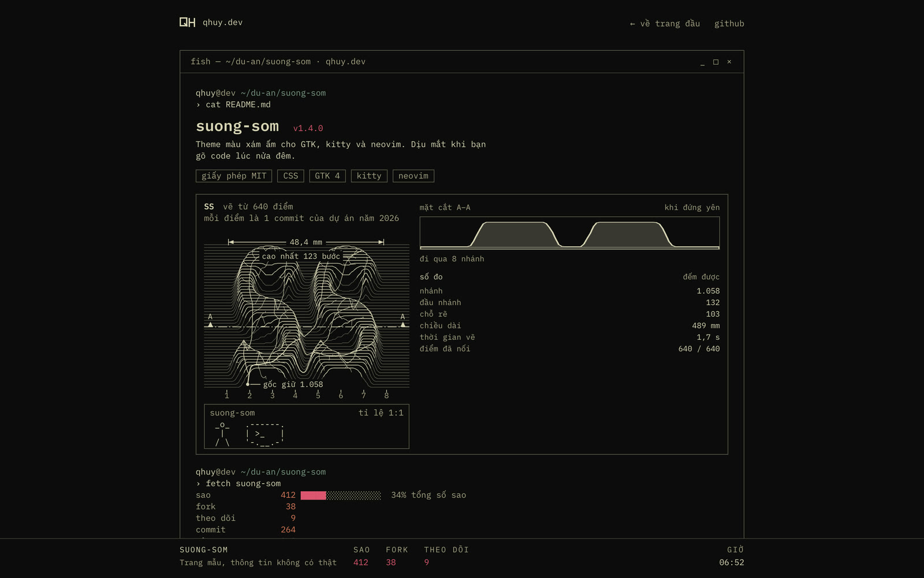The image size is (924, 578).
Task: Click axis tick number 5 on the plot
Action: (x=318, y=395)
